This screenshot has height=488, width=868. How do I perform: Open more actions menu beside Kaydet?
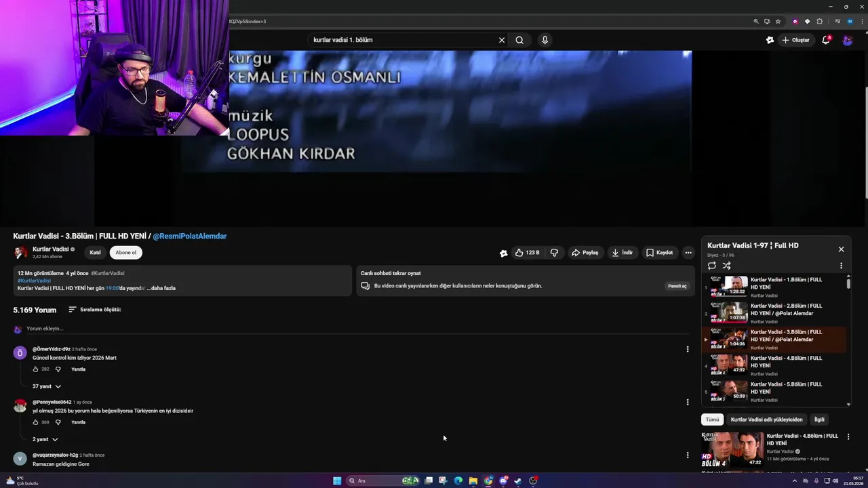click(688, 253)
